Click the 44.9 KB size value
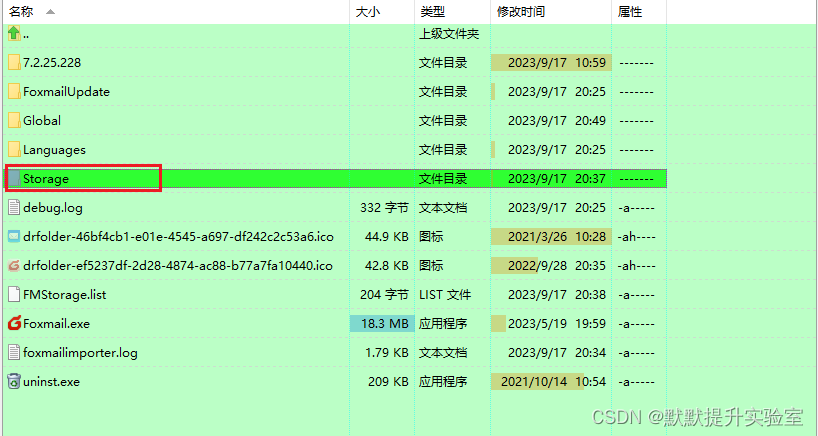 point(387,237)
